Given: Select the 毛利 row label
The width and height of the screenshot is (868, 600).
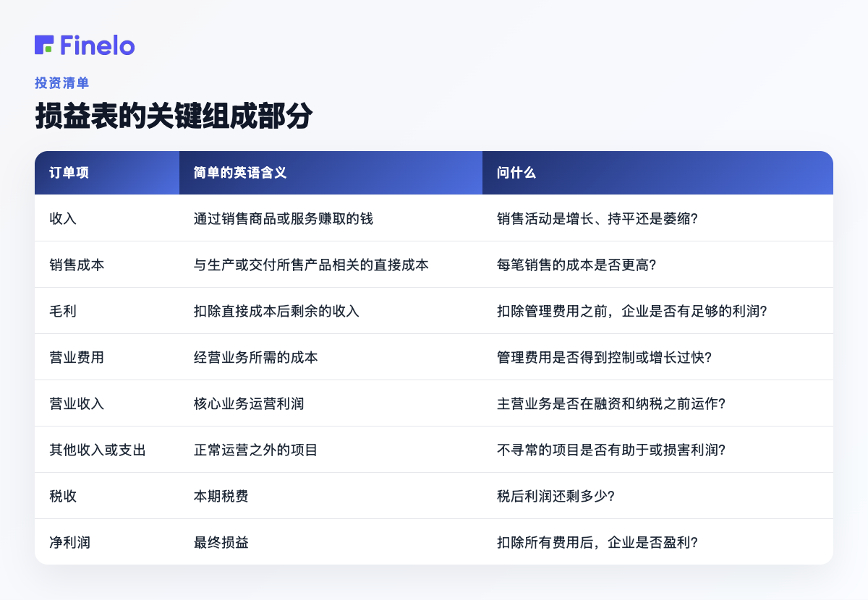Looking at the screenshot, I should [63, 311].
